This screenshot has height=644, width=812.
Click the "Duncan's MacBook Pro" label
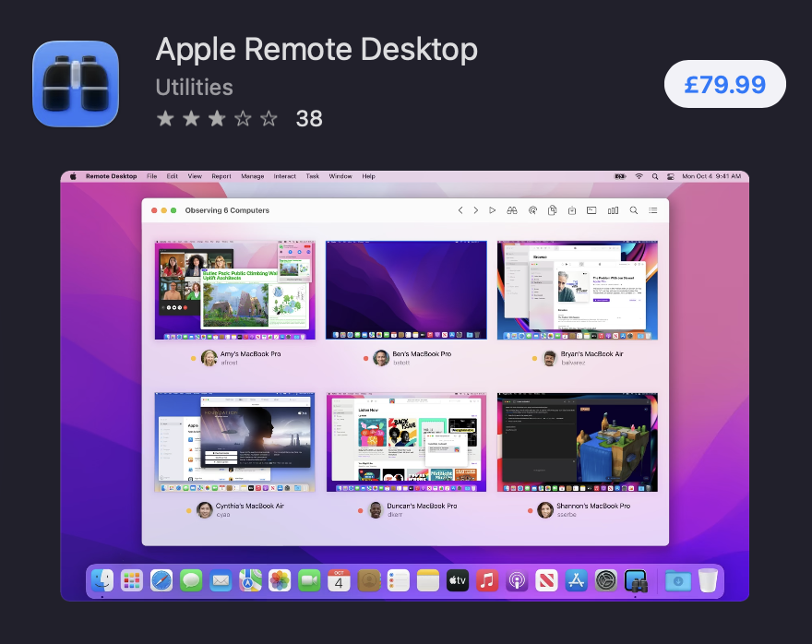click(x=422, y=506)
